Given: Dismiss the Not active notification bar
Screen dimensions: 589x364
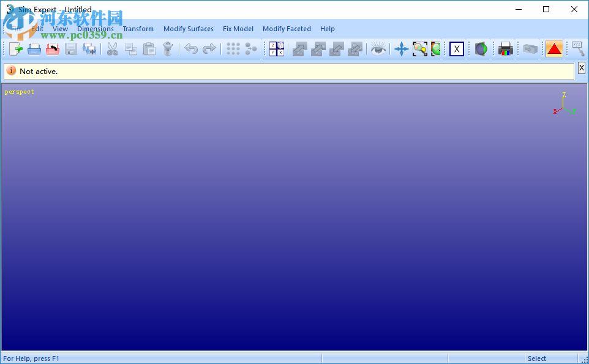Looking at the screenshot, I should point(581,68).
